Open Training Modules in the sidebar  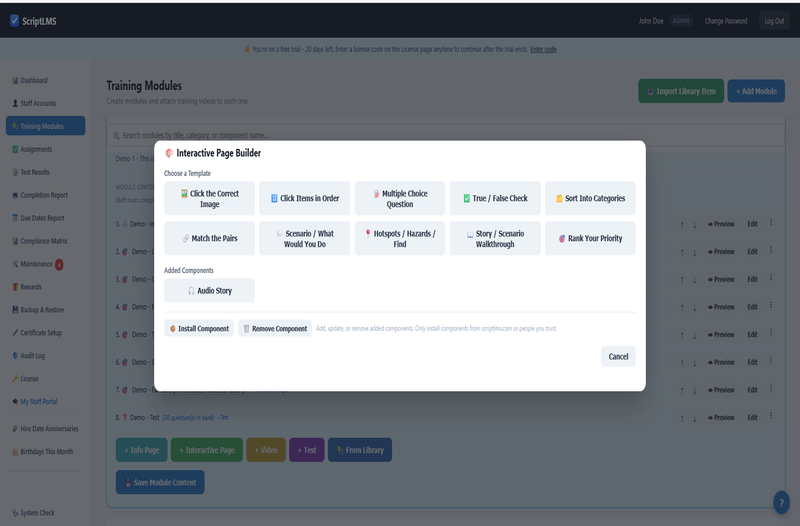pos(45,126)
